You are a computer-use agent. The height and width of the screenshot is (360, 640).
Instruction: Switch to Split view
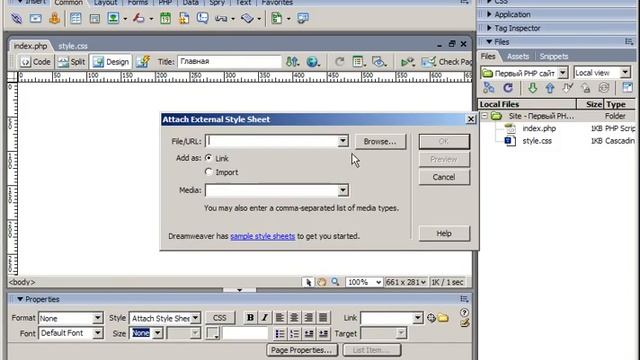tap(71, 62)
